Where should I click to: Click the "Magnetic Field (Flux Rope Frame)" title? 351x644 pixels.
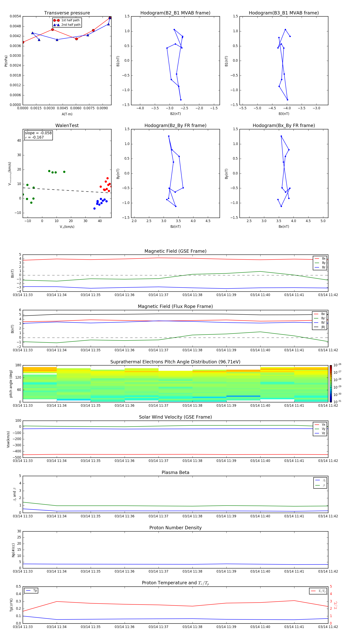pos(175,307)
